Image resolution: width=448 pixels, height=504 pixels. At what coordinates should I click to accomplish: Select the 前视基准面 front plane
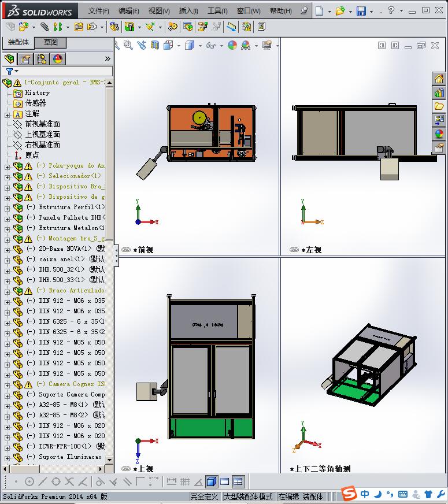[42, 124]
